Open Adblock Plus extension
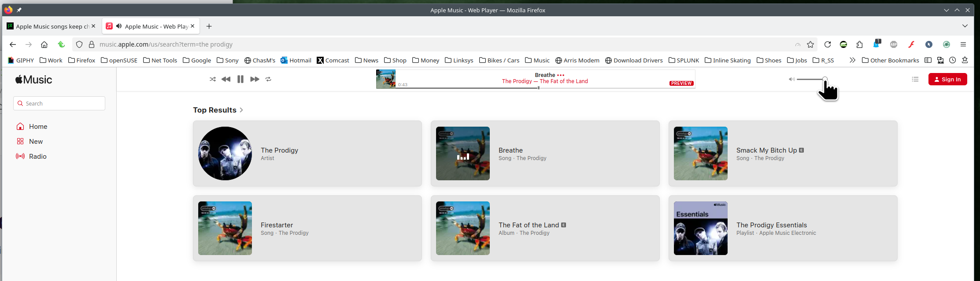 pyautogui.click(x=894, y=44)
